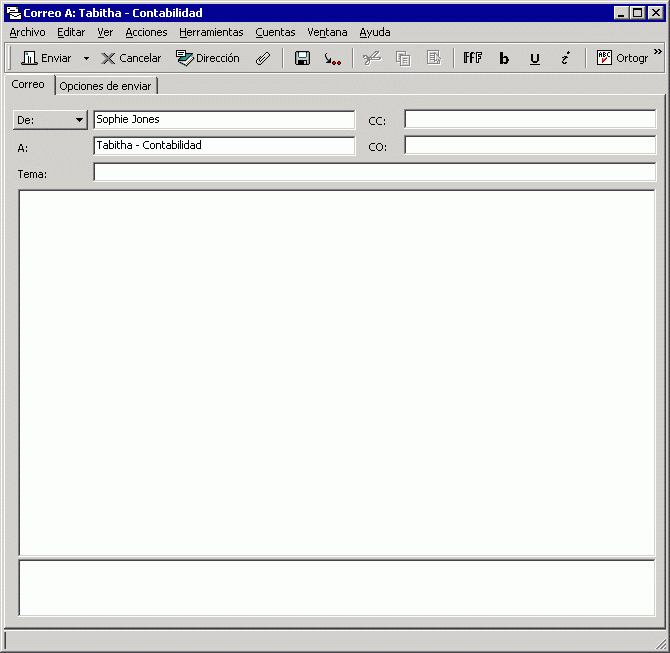Click the A: recipient field with Tabitha
Image resolution: width=670 pixels, height=653 pixels.
point(224,146)
